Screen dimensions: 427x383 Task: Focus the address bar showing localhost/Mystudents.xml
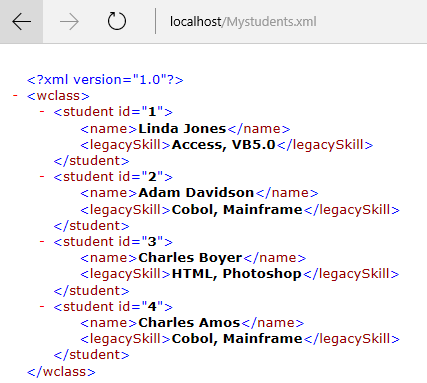(243, 22)
